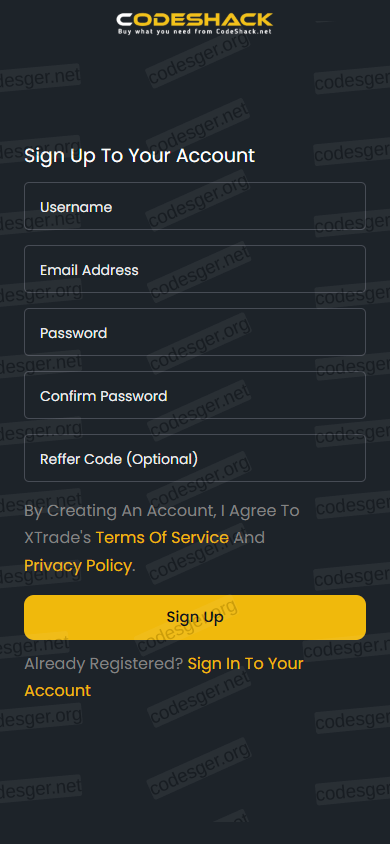Click the tagline 'Buy what you need from CodeShack.net'
Image resolution: width=390 pixels, height=844 pixels.
tap(195, 32)
